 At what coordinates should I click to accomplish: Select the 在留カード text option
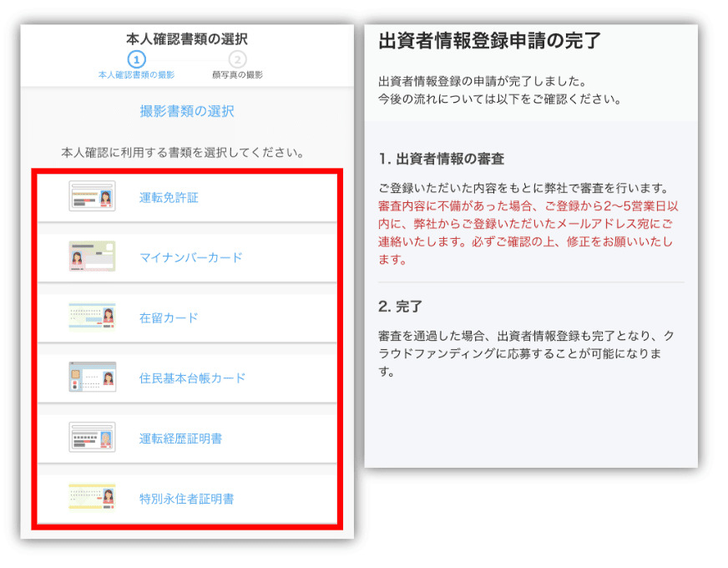click(x=169, y=318)
